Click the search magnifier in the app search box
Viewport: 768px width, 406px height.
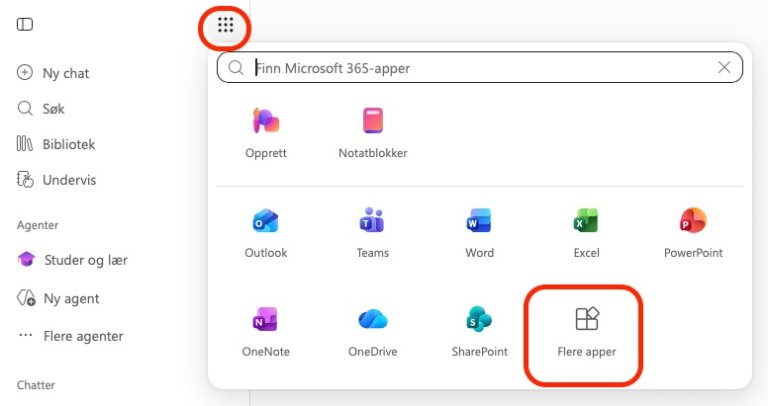tap(236, 68)
